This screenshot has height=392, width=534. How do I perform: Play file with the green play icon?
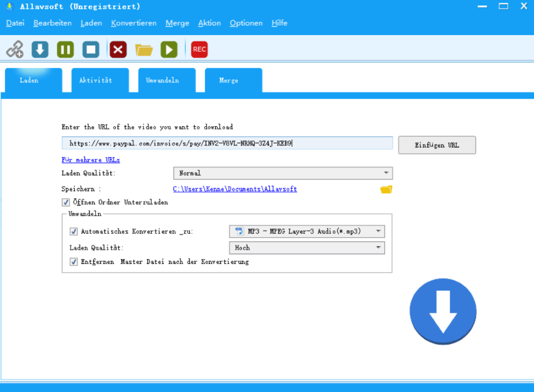click(x=169, y=49)
